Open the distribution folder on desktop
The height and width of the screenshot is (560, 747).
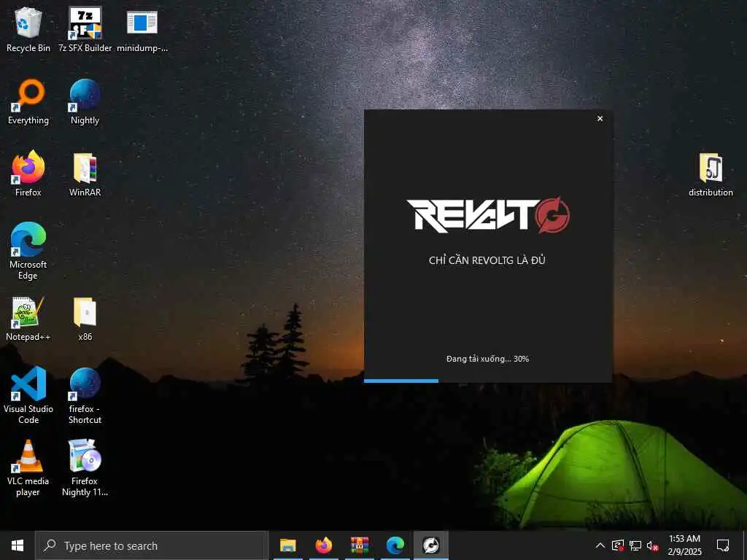711,174
